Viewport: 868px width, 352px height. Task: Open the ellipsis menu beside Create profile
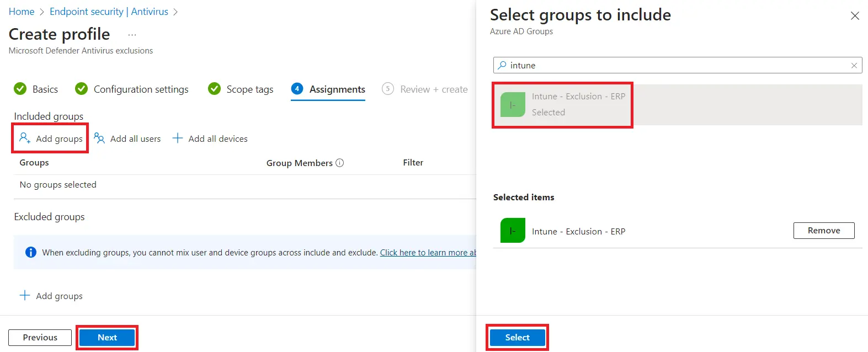132,35
